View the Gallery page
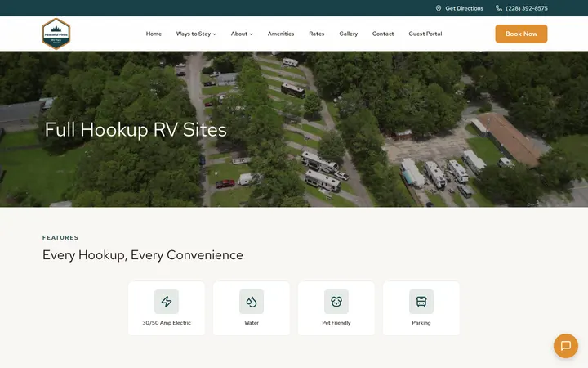Image resolution: width=588 pixels, height=368 pixels. [349, 34]
